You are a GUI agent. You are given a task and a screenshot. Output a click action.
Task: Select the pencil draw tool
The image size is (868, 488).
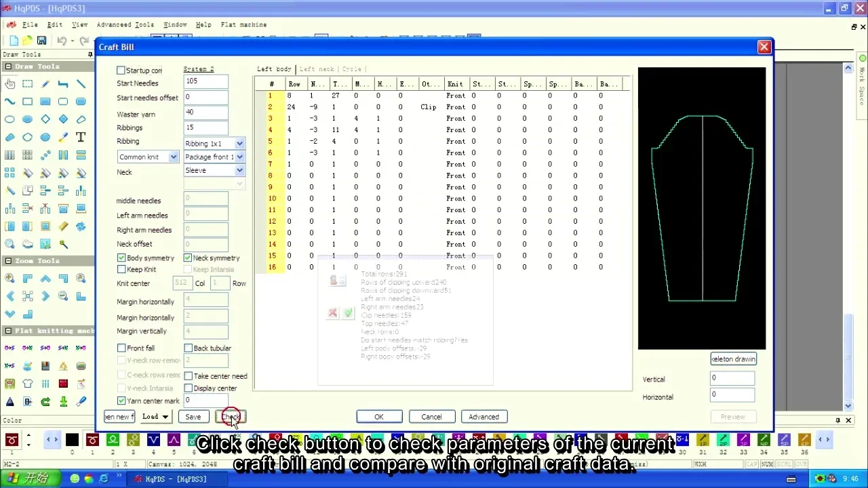[45, 84]
